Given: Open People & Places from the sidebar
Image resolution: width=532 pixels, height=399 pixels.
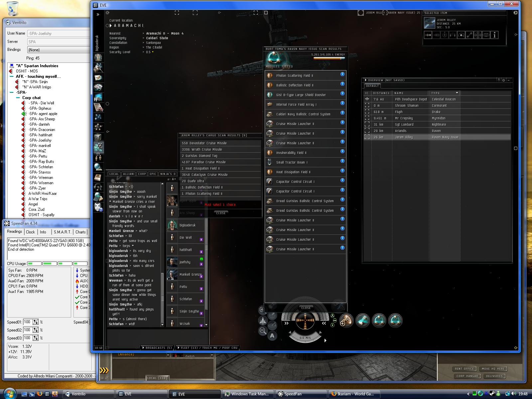Looking at the screenshot, I should point(98,67).
